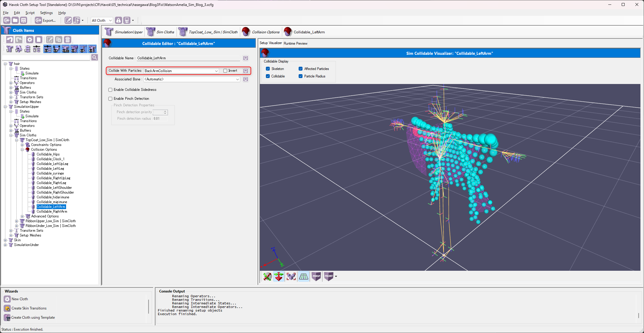Expand the Skin tree node
Screen dimensions: 644x333
(5, 240)
